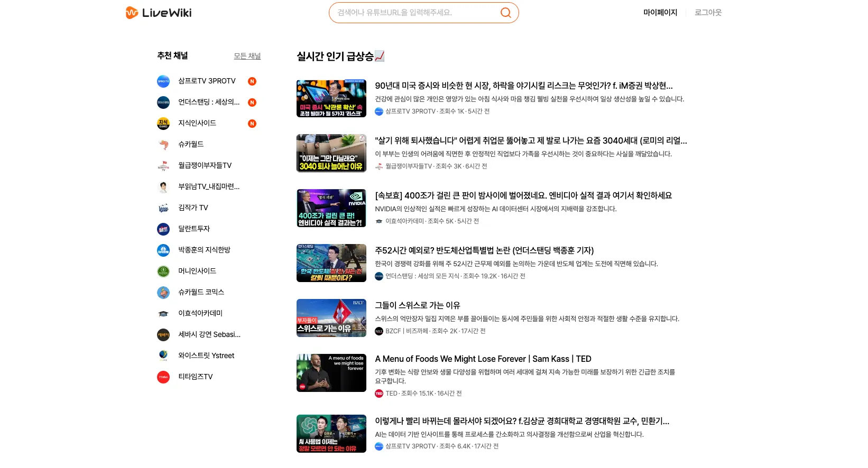
Task: Select the 티타임즈TV red channel icon
Action: 163,377
